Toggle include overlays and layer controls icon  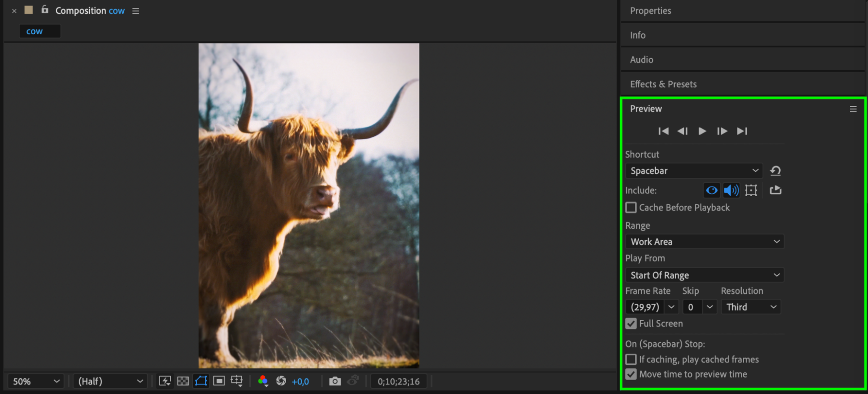pyautogui.click(x=751, y=190)
